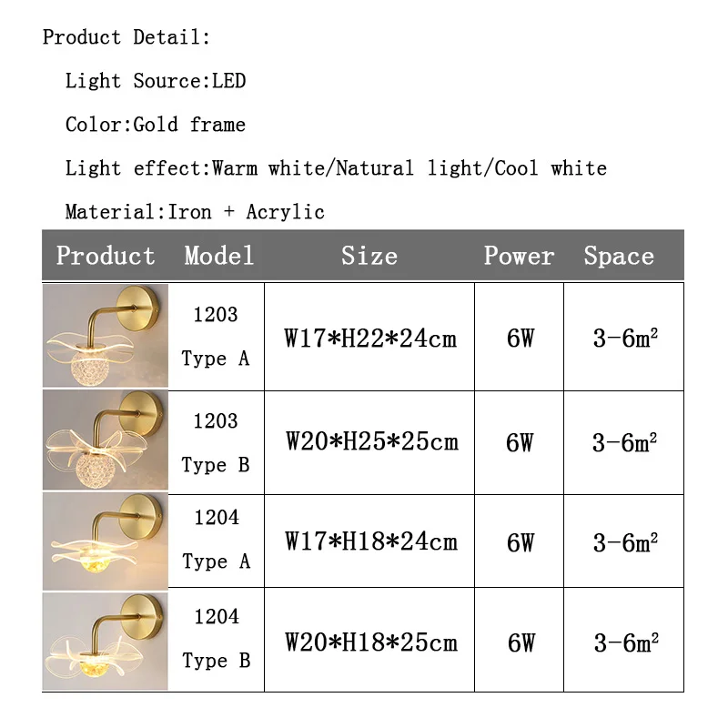Click the W20*H25*25cm size cell
The height and width of the screenshot is (728, 728).
369,442
